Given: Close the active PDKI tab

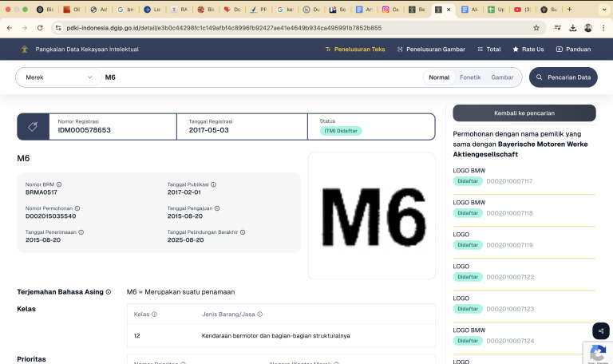Looking at the screenshot, I should (x=449, y=10).
